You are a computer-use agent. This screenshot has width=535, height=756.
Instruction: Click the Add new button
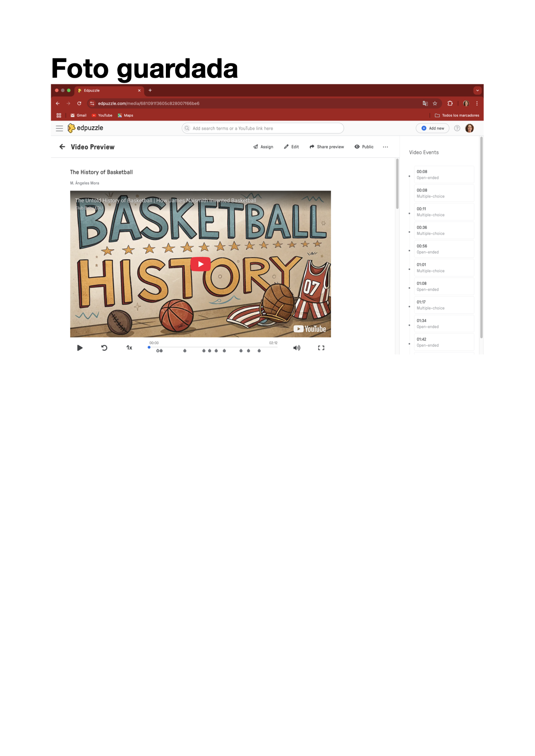tap(432, 128)
